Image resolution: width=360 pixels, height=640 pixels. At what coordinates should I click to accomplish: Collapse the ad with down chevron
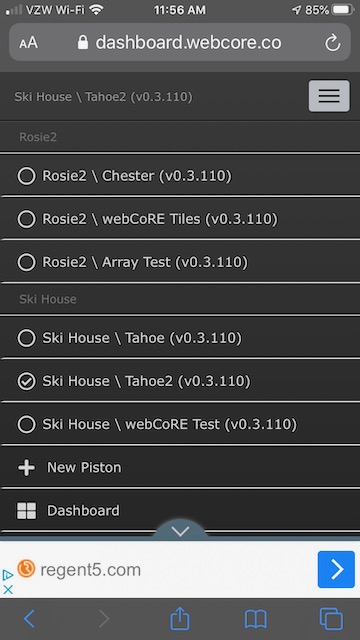click(180, 531)
